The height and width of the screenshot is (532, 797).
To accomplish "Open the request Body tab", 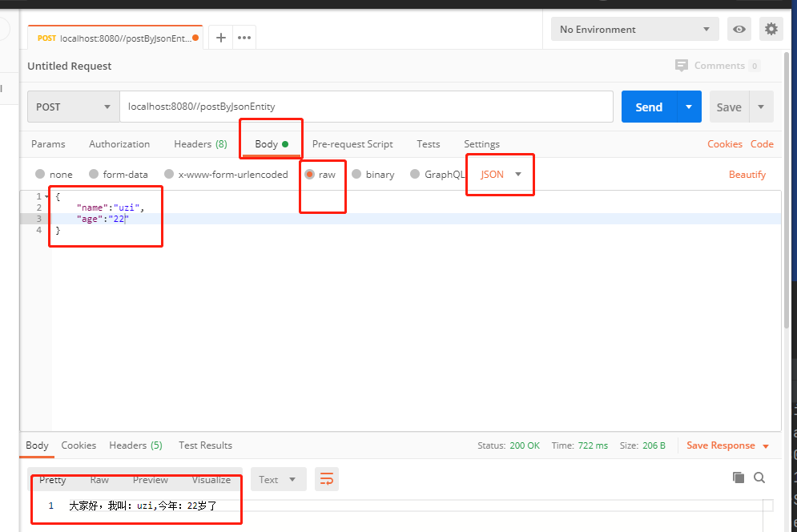I will (272, 144).
